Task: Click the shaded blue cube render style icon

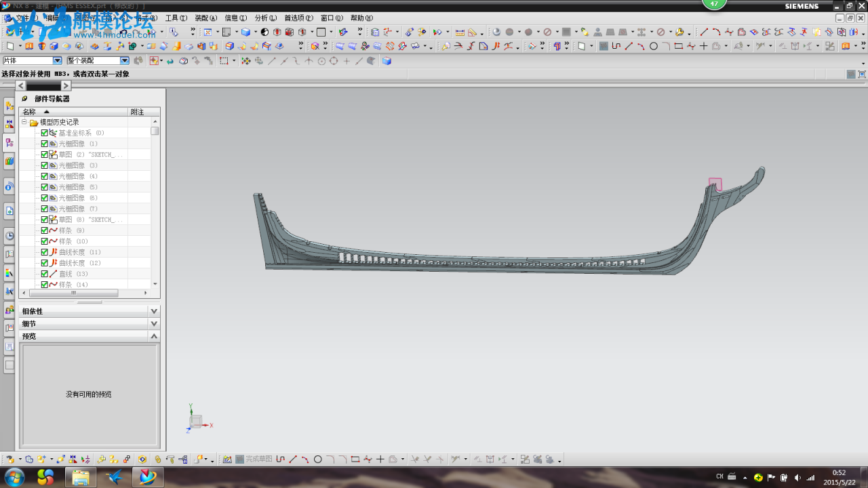Action: [245, 32]
